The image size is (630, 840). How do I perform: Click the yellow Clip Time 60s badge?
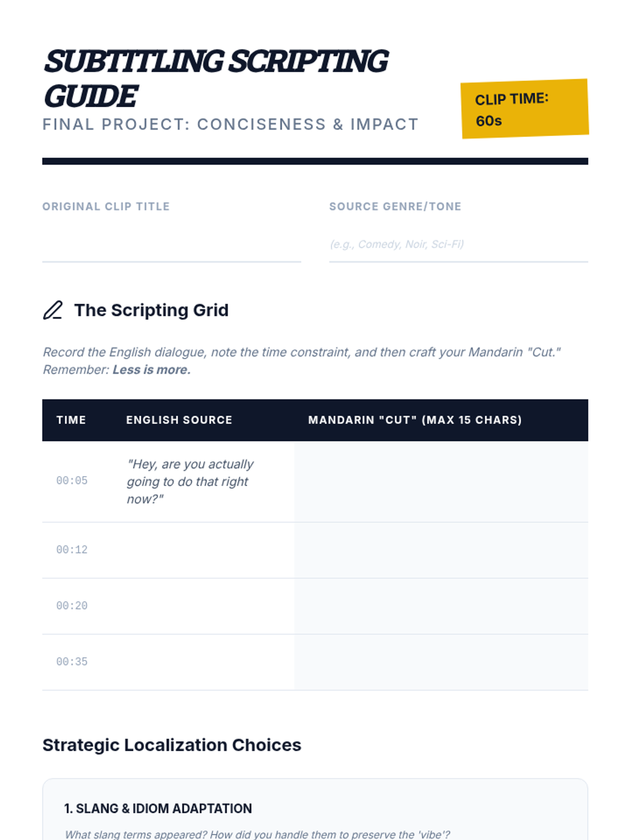click(x=524, y=109)
